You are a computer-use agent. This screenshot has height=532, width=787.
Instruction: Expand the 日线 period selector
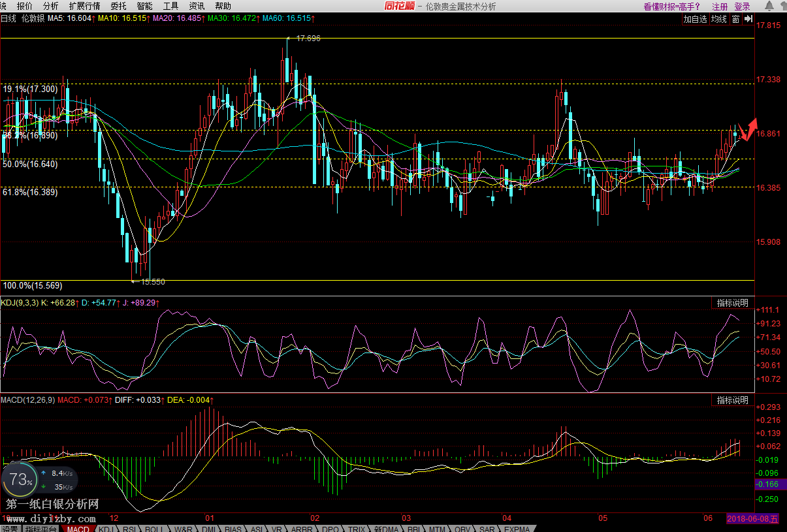[x=8, y=19]
